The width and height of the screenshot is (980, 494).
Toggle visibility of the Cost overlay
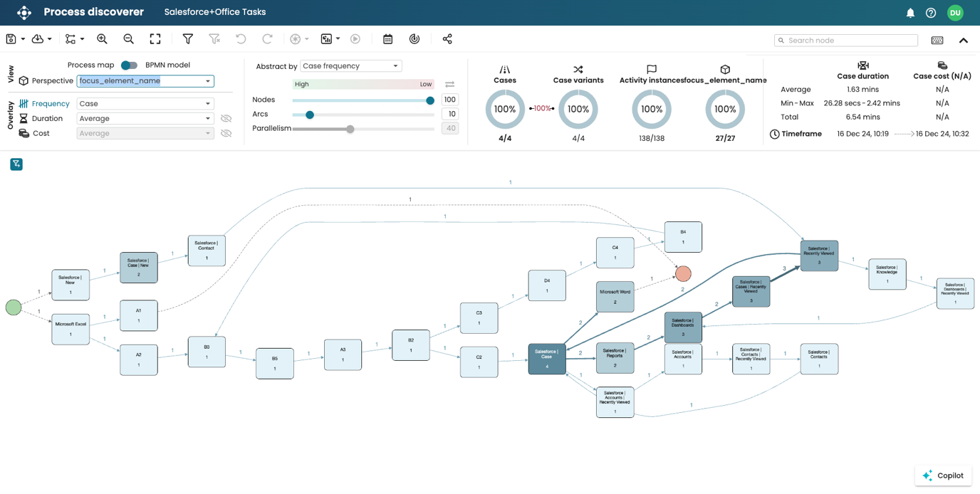coord(226,133)
